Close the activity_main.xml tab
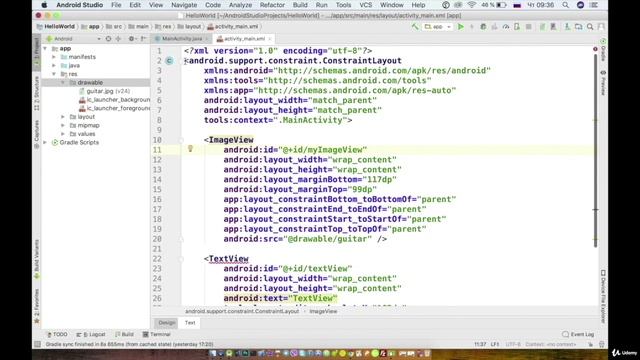The height and width of the screenshot is (360, 640). 270,39
